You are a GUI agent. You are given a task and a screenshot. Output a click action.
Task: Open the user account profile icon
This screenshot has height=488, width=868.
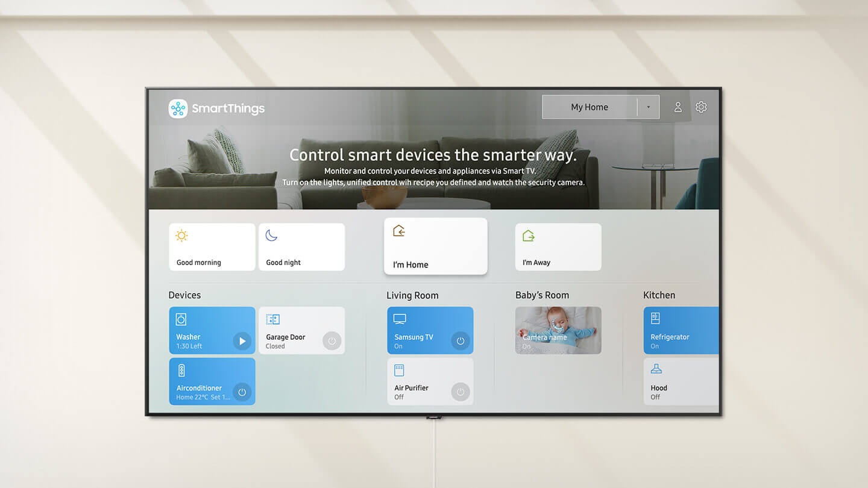[x=678, y=107]
